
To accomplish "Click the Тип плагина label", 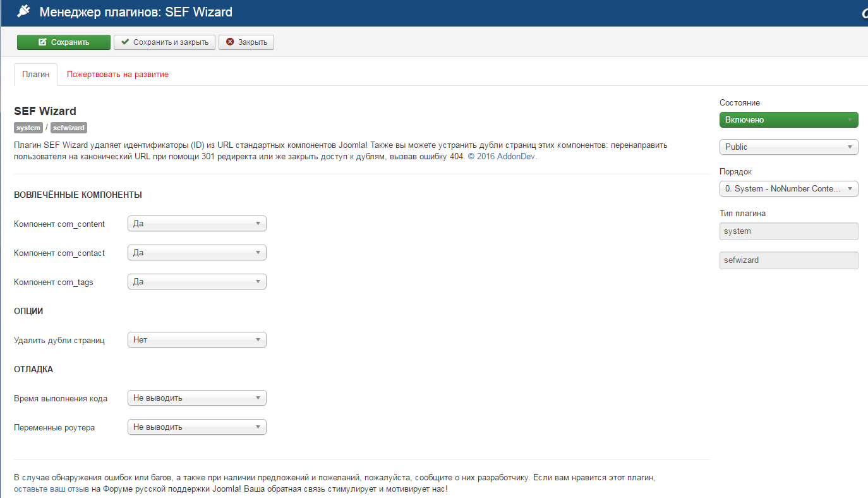I will [742, 213].
